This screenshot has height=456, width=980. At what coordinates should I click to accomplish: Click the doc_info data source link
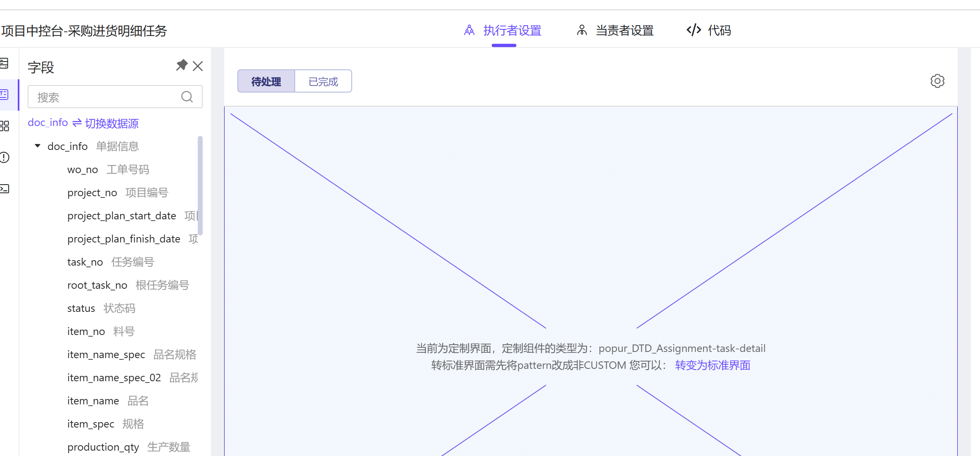(x=48, y=123)
